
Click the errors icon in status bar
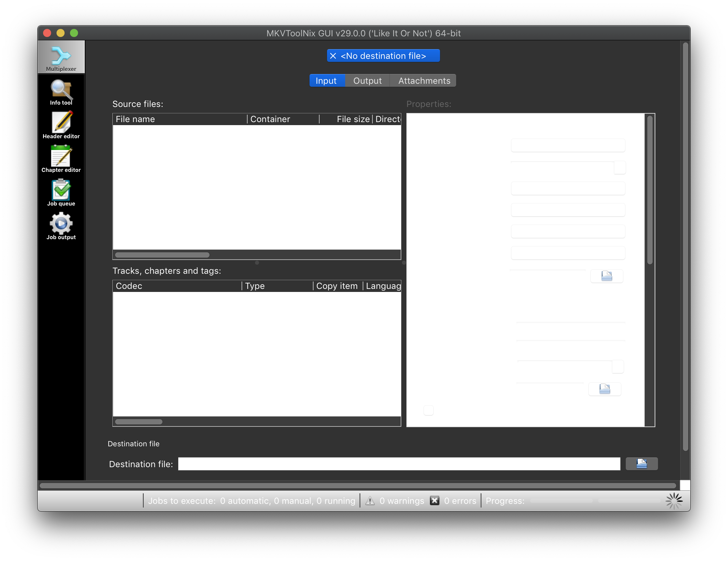(434, 501)
